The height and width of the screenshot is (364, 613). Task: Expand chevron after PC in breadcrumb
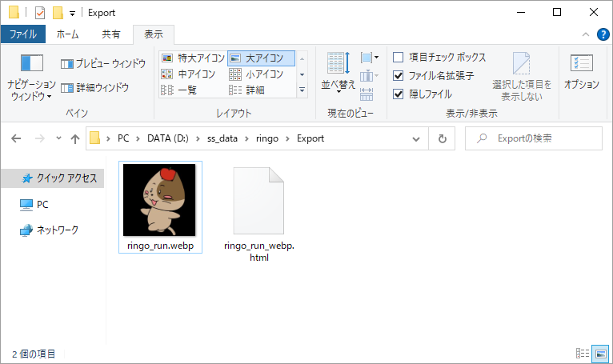pyautogui.click(x=138, y=138)
